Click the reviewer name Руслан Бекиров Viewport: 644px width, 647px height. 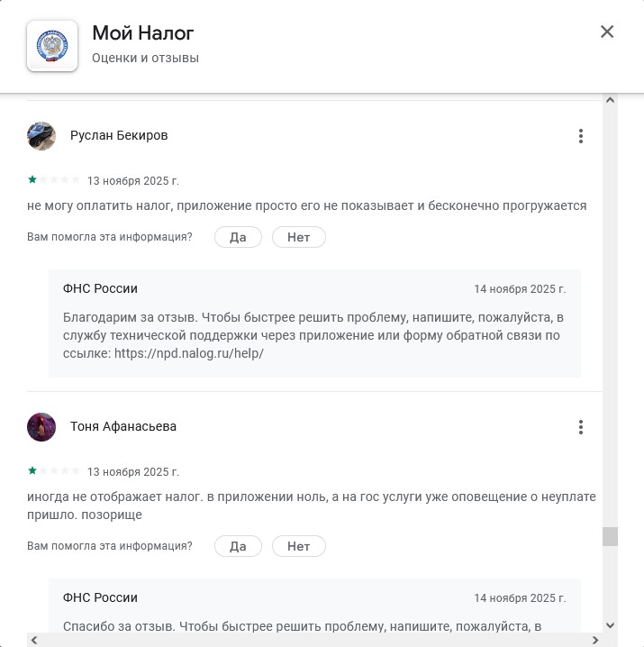click(119, 136)
